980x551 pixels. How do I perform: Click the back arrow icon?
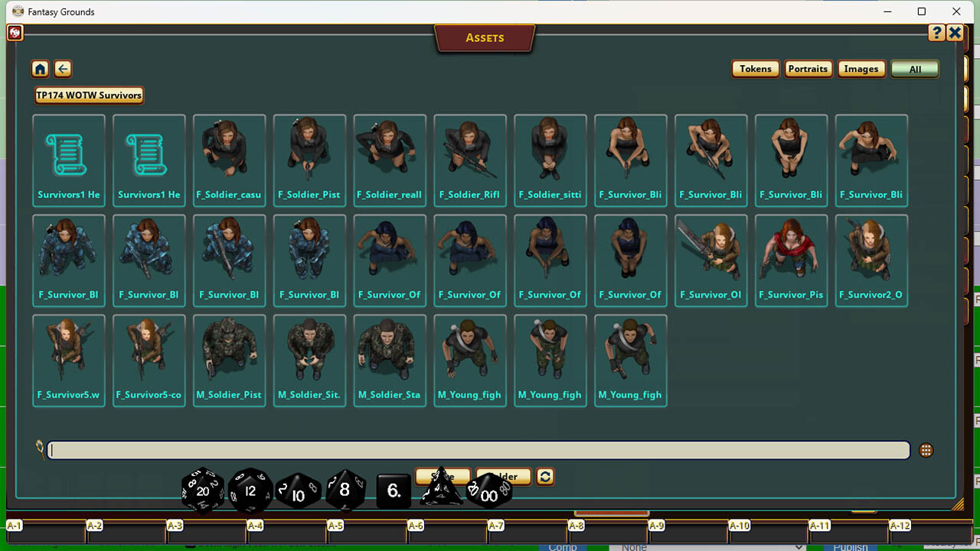[x=63, y=69]
